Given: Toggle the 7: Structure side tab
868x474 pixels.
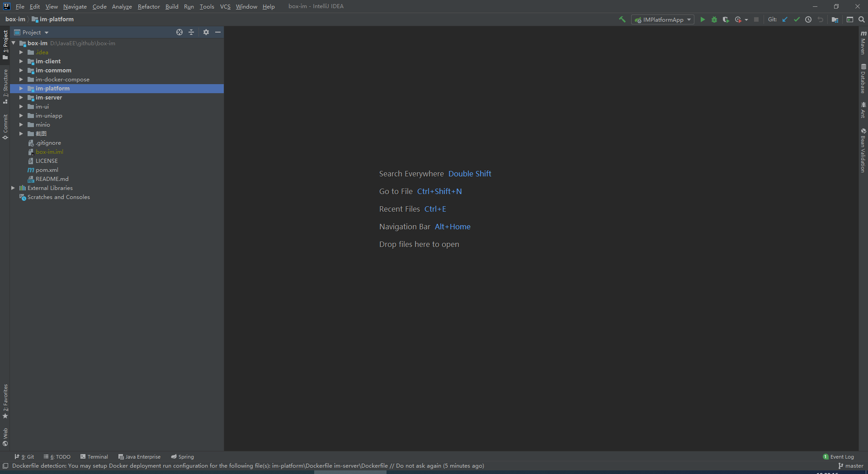Looking at the screenshot, I should (x=5, y=87).
